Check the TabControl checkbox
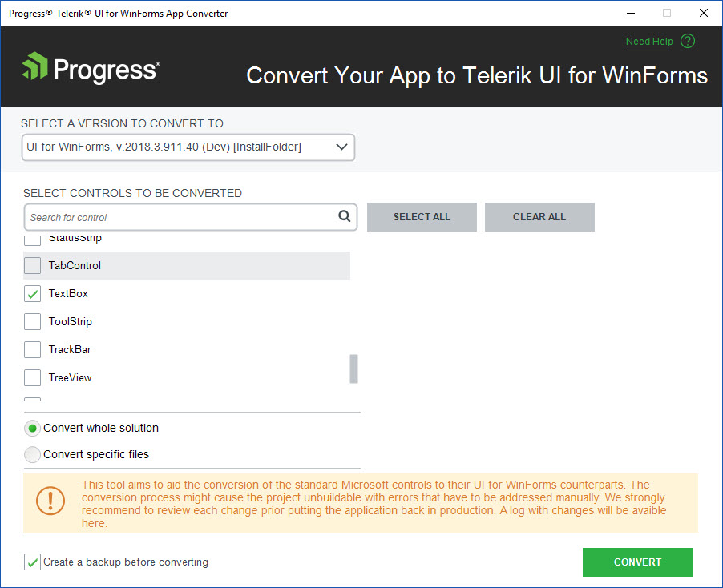Image resolution: width=723 pixels, height=588 pixels. 33,266
